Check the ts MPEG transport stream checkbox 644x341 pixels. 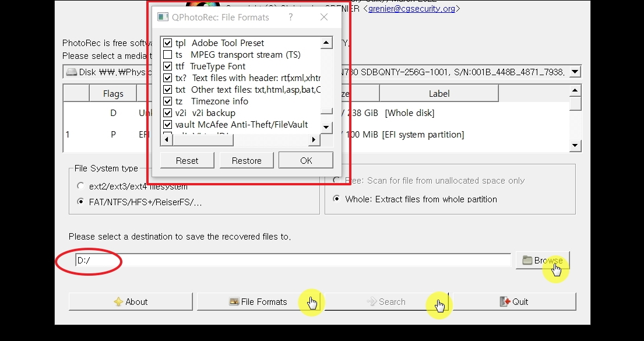click(x=167, y=55)
